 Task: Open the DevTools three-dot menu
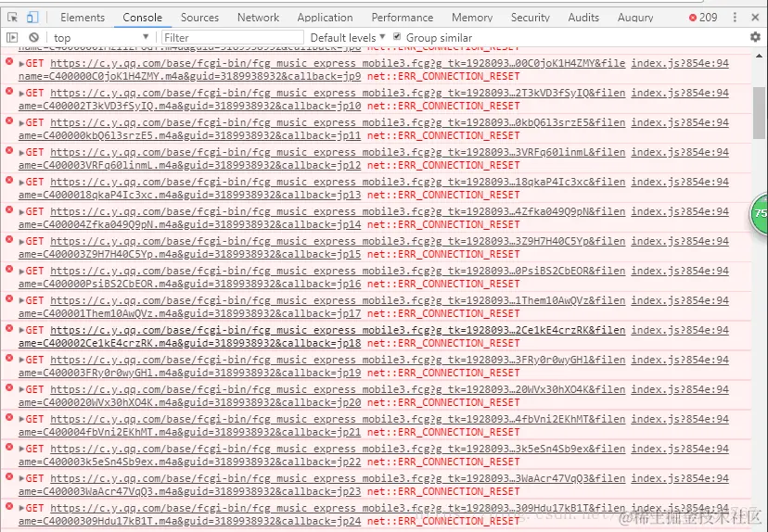tap(735, 18)
